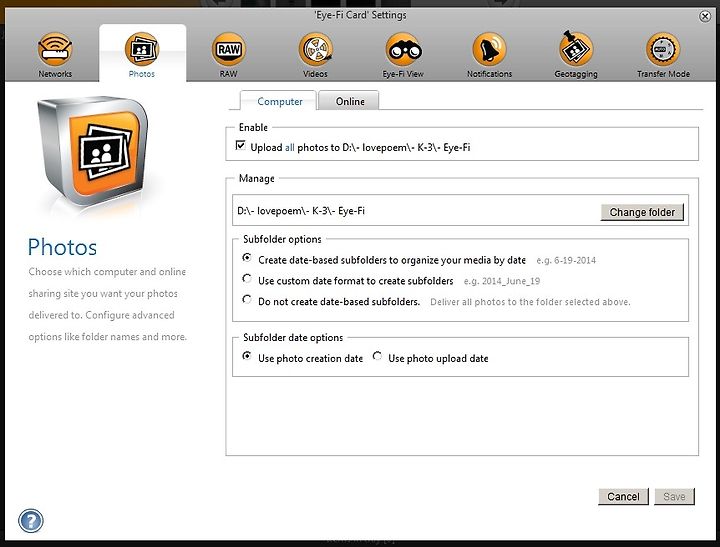The height and width of the screenshot is (547, 720).
Task: Select Do not create date-based subfolders
Action: (247, 299)
